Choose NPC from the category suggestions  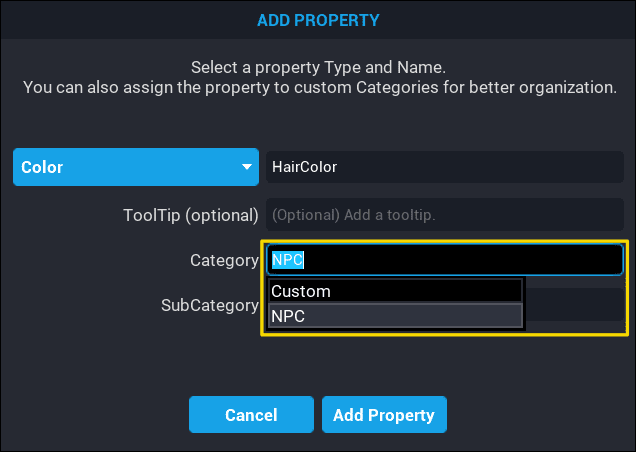(395, 316)
